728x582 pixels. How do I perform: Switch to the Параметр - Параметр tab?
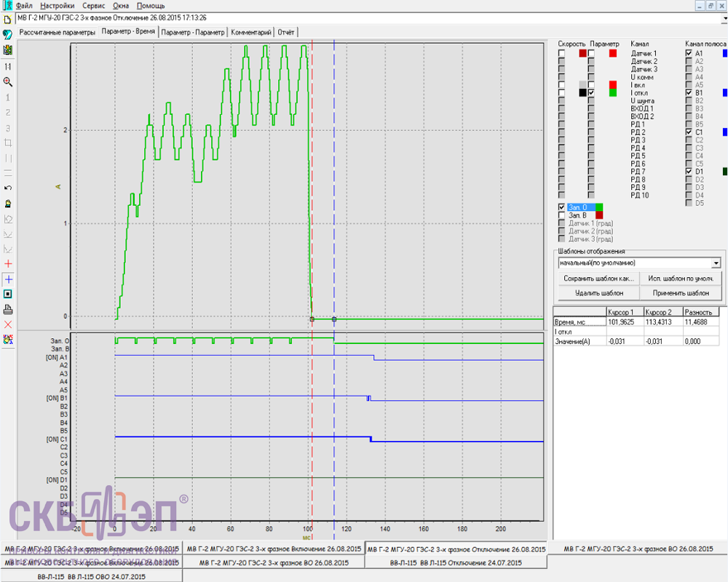(193, 33)
